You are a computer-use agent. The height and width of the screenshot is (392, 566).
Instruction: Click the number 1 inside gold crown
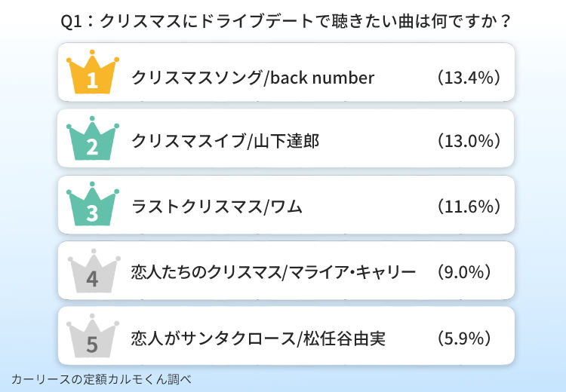pyautogui.click(x=92, y=80)
